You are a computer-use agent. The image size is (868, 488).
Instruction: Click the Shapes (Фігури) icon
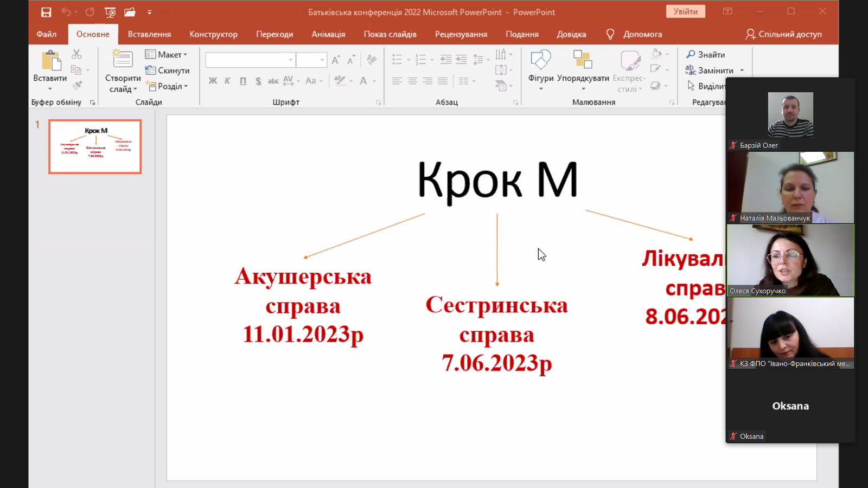click(x=540, y=60)
